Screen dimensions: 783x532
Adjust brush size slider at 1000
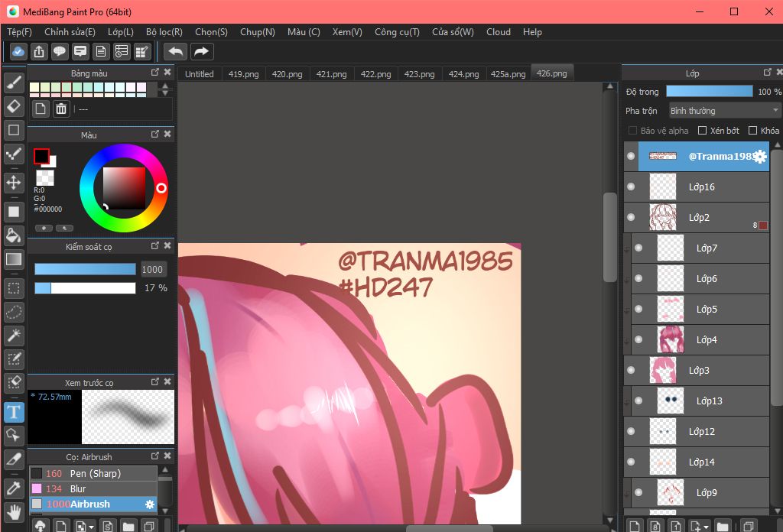(x=85, y=269)
